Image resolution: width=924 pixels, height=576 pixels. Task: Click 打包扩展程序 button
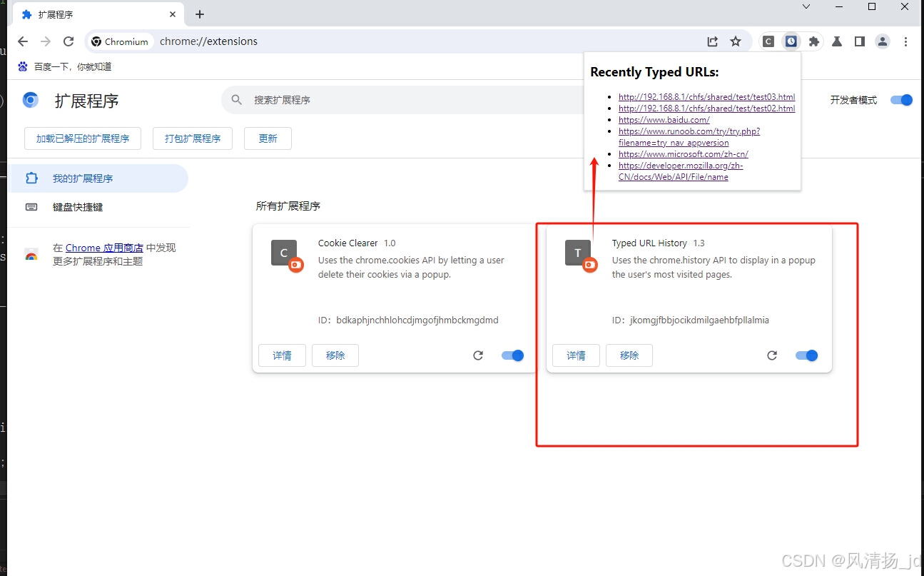193,138
